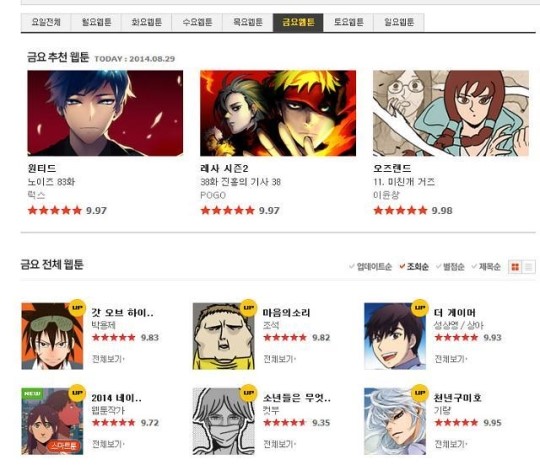Switch to list view icon
Image resolution: width=540 pixels, height=465 pixels.
pos(529,267)
